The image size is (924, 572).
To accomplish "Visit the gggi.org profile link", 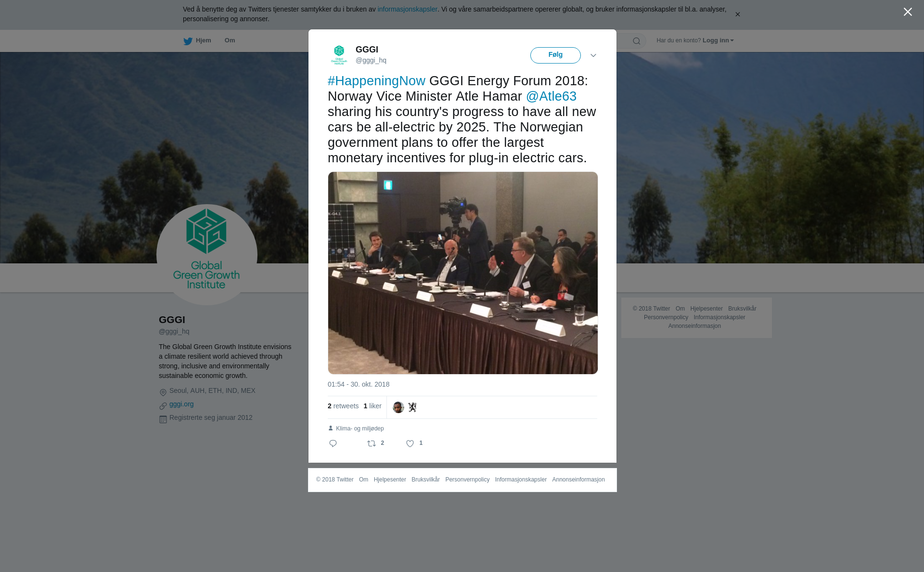I will pos(181,404).
